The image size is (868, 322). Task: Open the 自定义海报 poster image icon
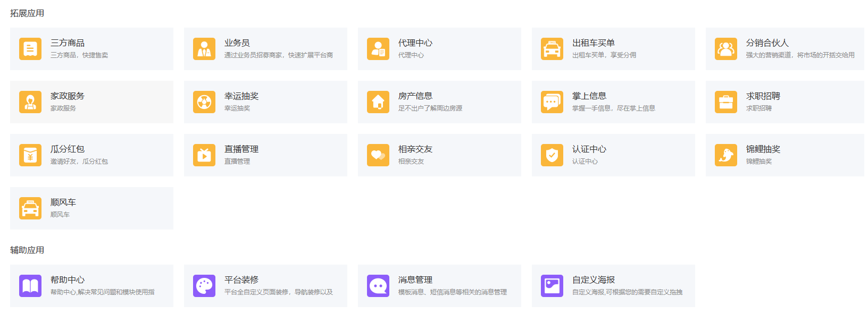point(552,286)
